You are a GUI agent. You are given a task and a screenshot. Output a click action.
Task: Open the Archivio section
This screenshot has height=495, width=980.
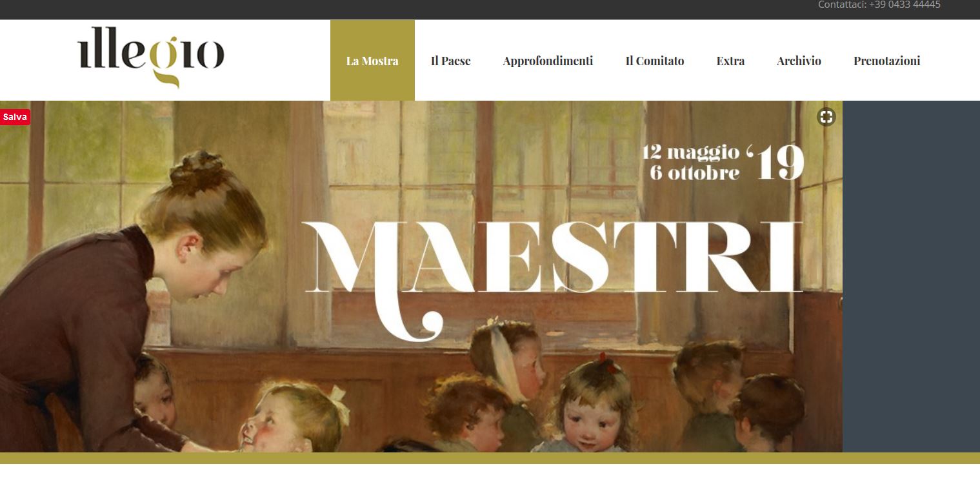pyautogui.click(x=799, y=61)
